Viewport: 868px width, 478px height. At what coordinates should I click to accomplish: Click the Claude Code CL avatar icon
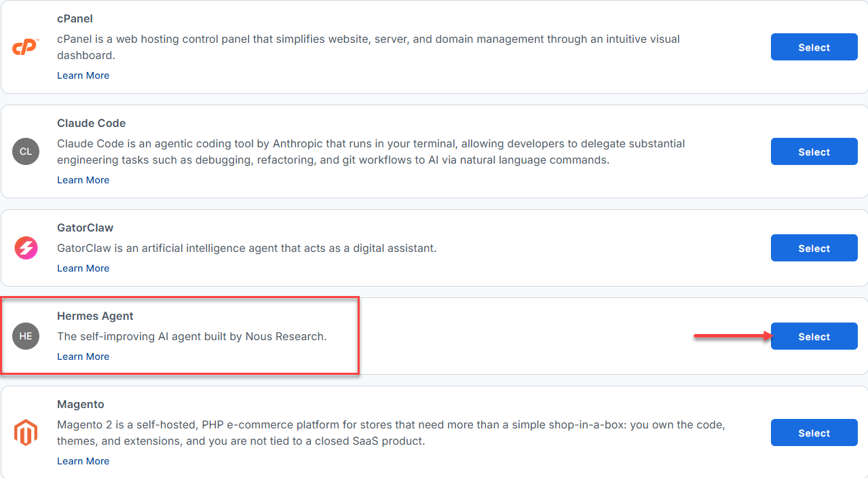tap(26, 151)
